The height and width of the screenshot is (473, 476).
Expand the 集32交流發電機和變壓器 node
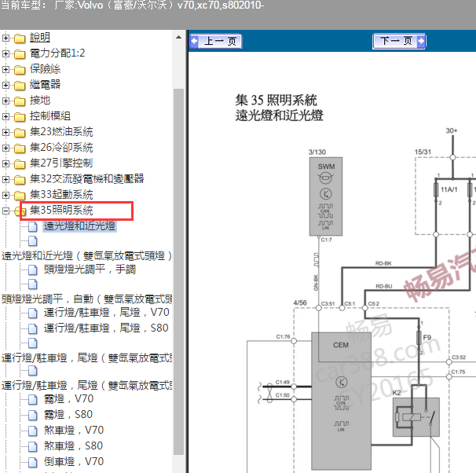5,179
